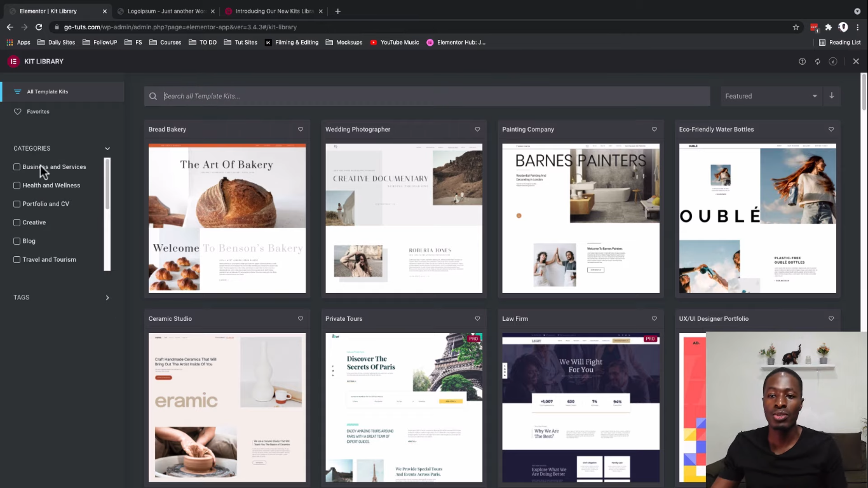Open the Reading List

(839, 43)
